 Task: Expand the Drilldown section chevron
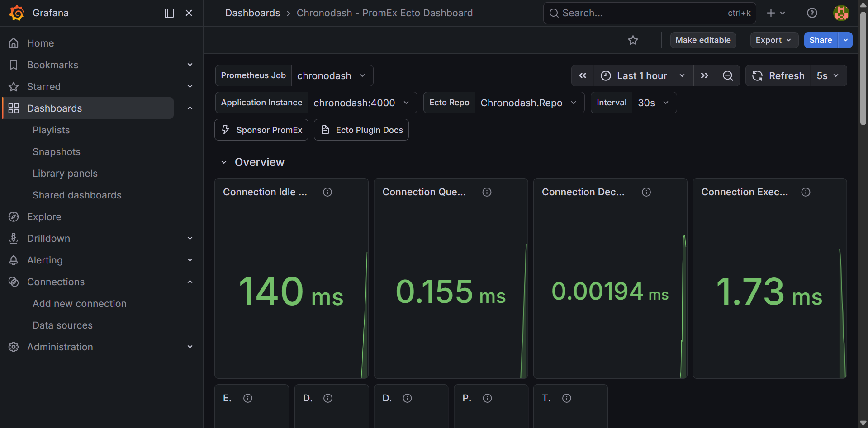click(190, 238)
